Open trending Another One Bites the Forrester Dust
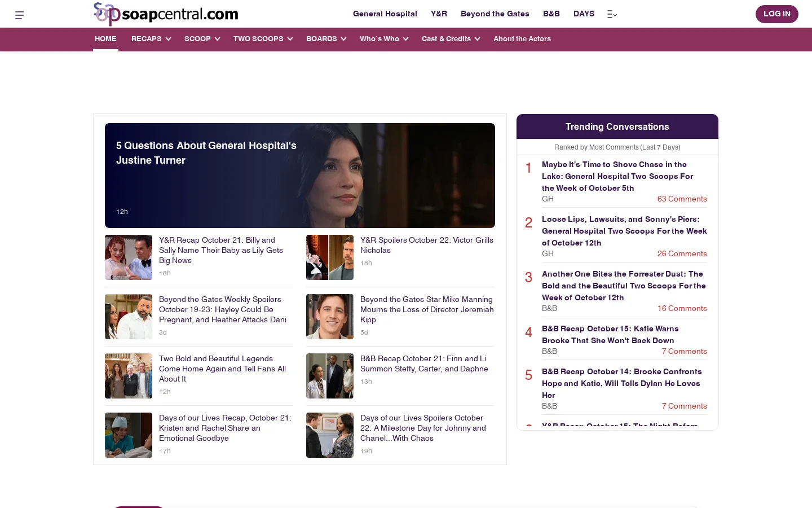The width and height of the screenshot is (812, 508). pyautogui.click(x=624, y=286)
